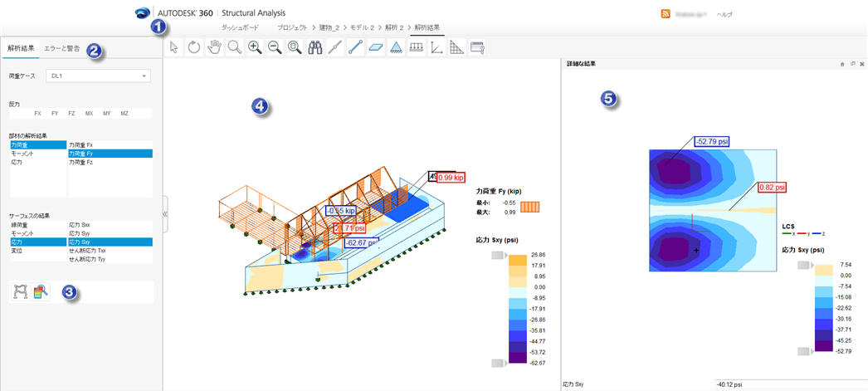Screen dimensions: 868x391
Task: Select the zoom window tool
Action: coord(295,48)
